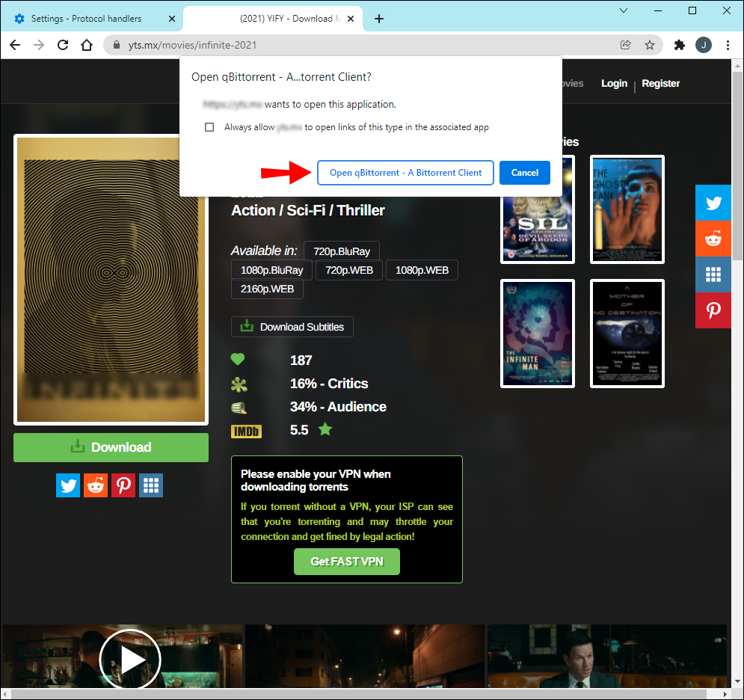Open the Infinite movie poster image
This screenshot has height=700, width=744.
click(111, 280)
